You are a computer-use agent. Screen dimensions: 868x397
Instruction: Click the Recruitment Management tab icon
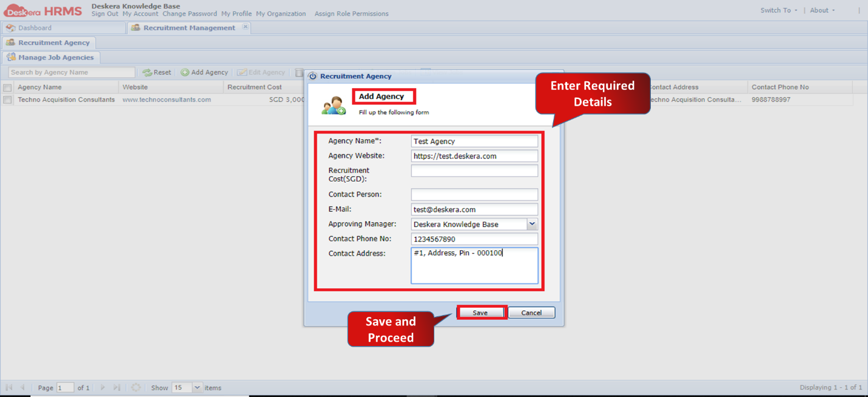(136, 28)
